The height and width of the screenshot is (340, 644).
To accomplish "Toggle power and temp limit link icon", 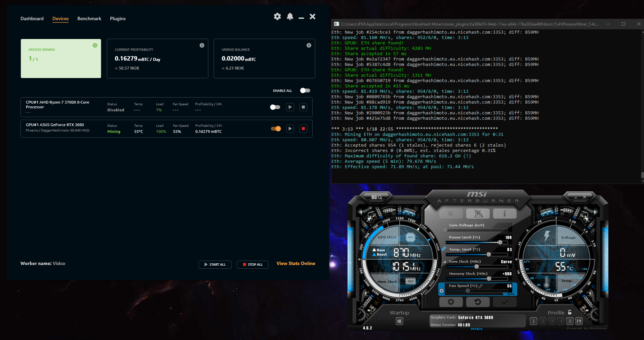I will [444, 249].
